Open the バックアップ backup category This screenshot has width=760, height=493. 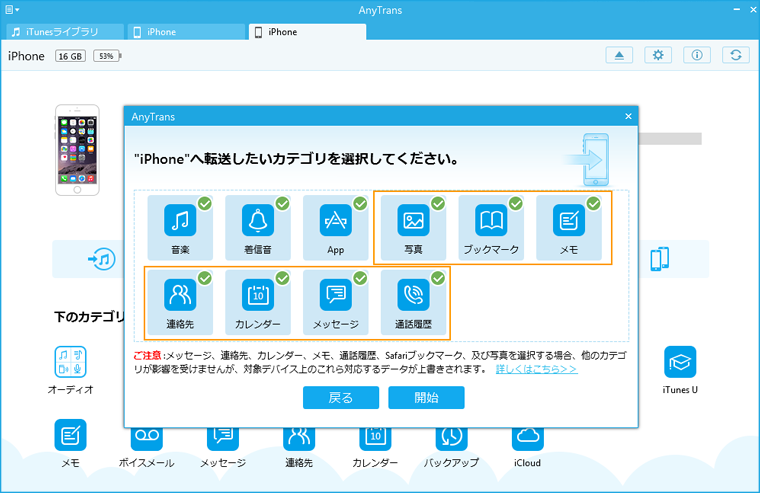(451, 446)
